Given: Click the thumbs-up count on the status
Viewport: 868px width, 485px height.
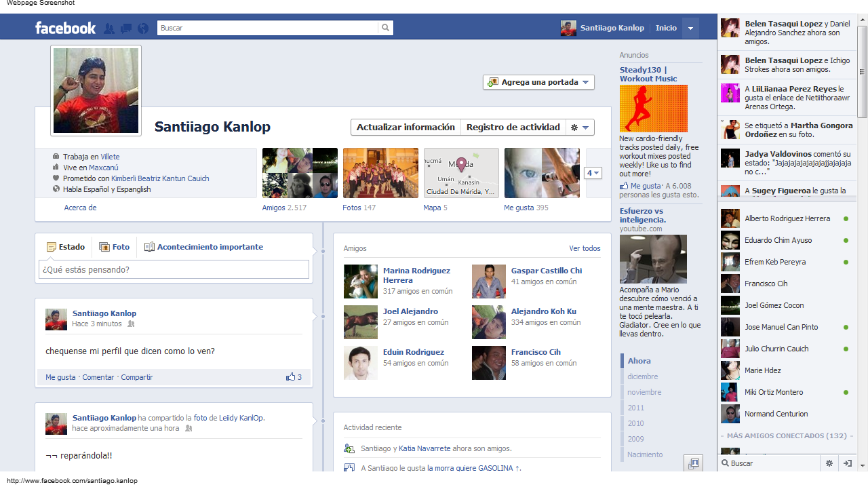Looking at the screenshot, I should pyautogui.click(x=293, y=376).
